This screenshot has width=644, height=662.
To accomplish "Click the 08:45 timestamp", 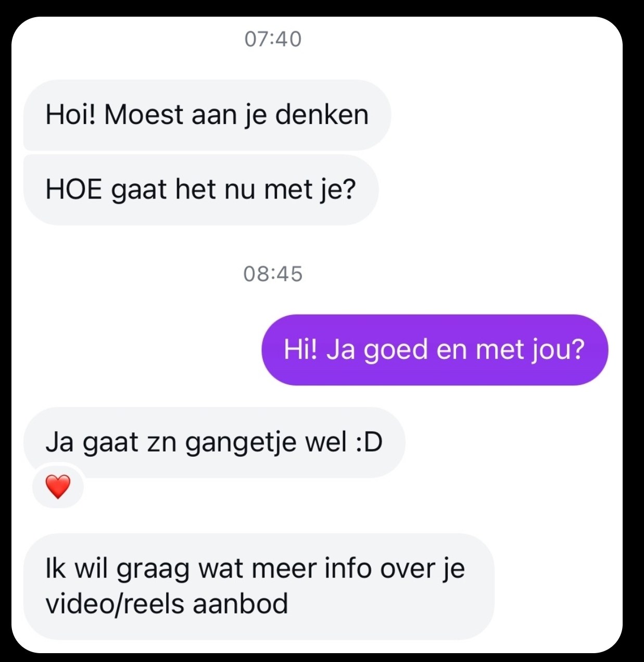I will [x=273, y=274].
